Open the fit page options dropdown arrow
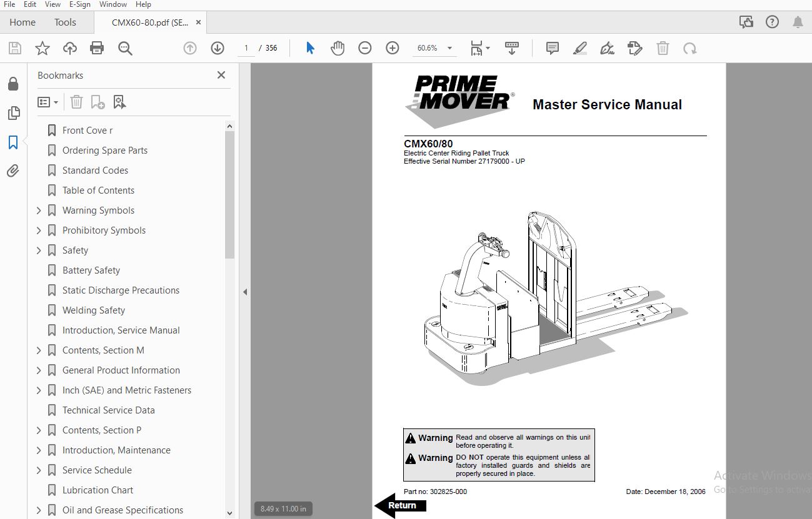The height and width of the screenshot is (519, 812). pos(488,48)
